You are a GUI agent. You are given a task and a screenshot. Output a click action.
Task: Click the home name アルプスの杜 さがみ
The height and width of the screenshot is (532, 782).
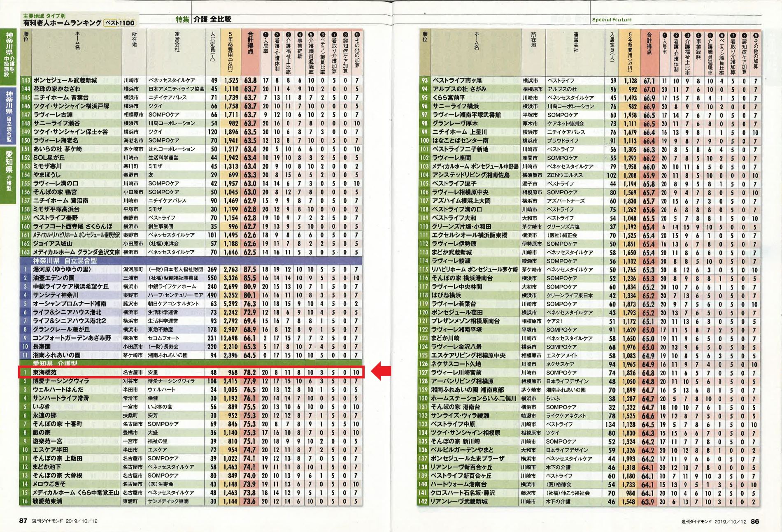click(x=459, y=89)
